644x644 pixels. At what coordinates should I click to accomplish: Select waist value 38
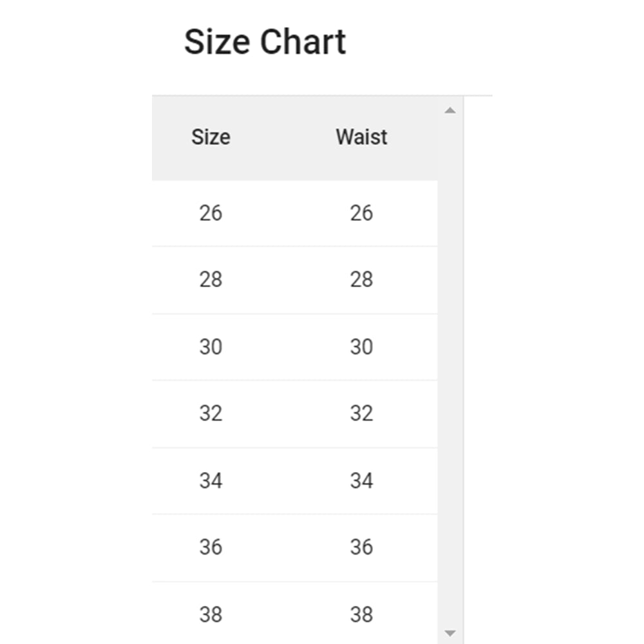(363, 614)
